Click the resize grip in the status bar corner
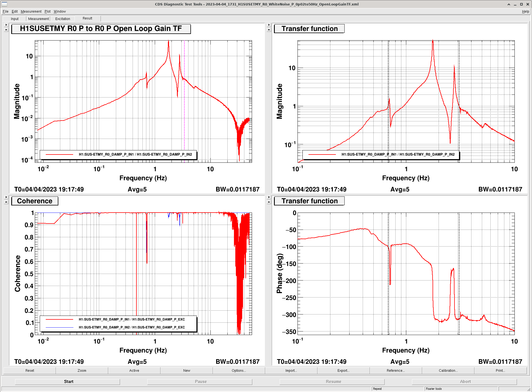This screenshot has width=532, height=392. [529, 389]
